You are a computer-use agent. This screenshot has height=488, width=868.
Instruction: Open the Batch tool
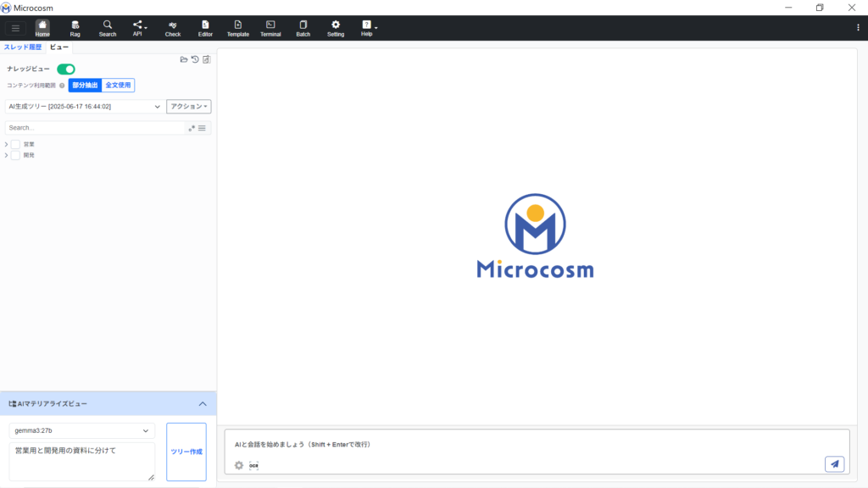coord(303,28)
